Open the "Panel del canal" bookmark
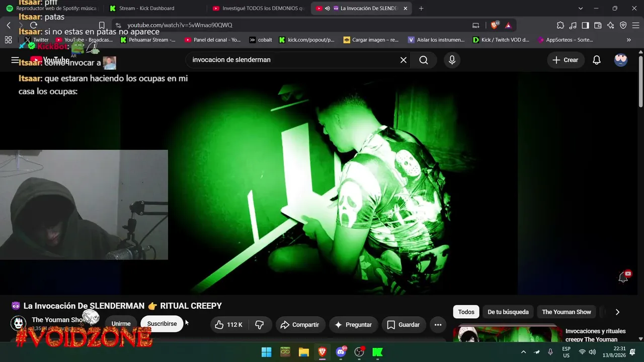This screenshot has width=644, height=362. coord(213,40)
